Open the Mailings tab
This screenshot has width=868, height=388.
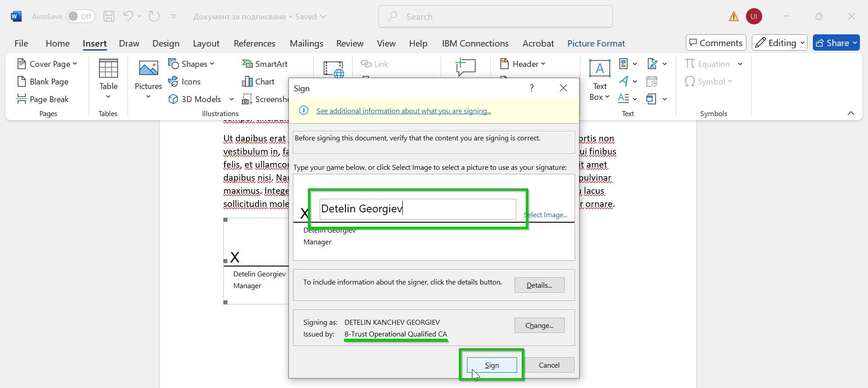coord(307,43)
